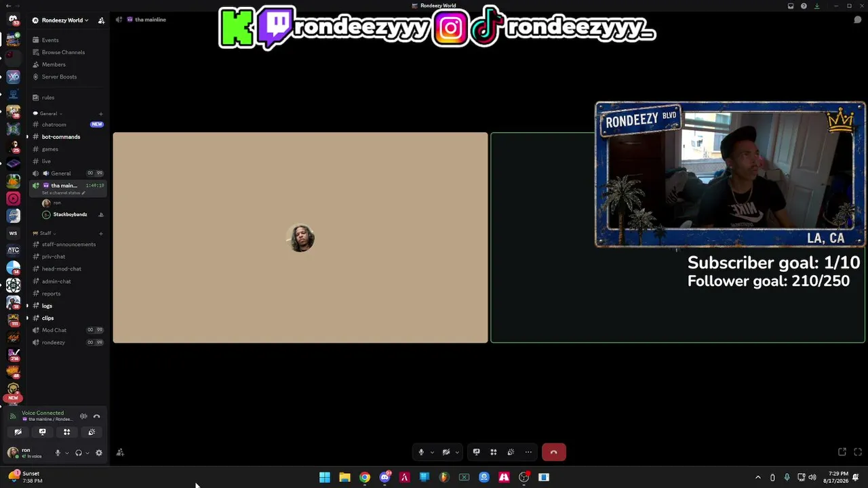Open output device options arrow in user panel
Image resolution: width=868 pixels, height=488 pixels.
[87, 453]
